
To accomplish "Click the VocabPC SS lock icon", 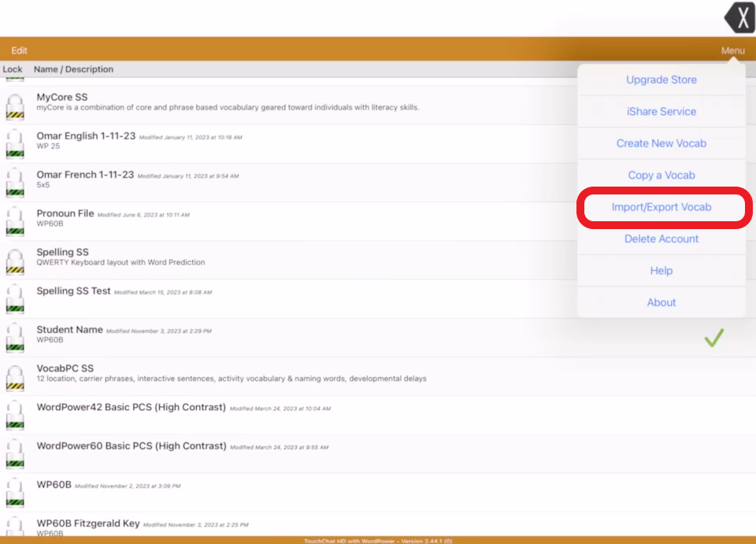I will pos(15,378).
